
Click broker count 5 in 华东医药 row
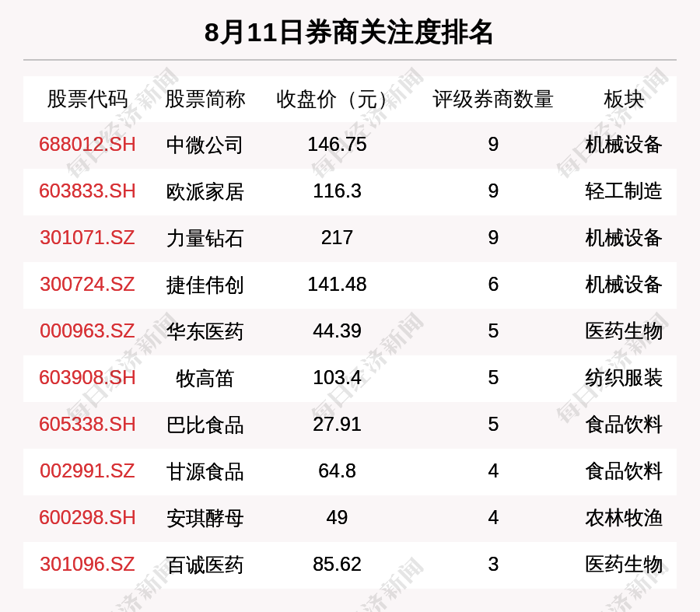pos(493,330)
